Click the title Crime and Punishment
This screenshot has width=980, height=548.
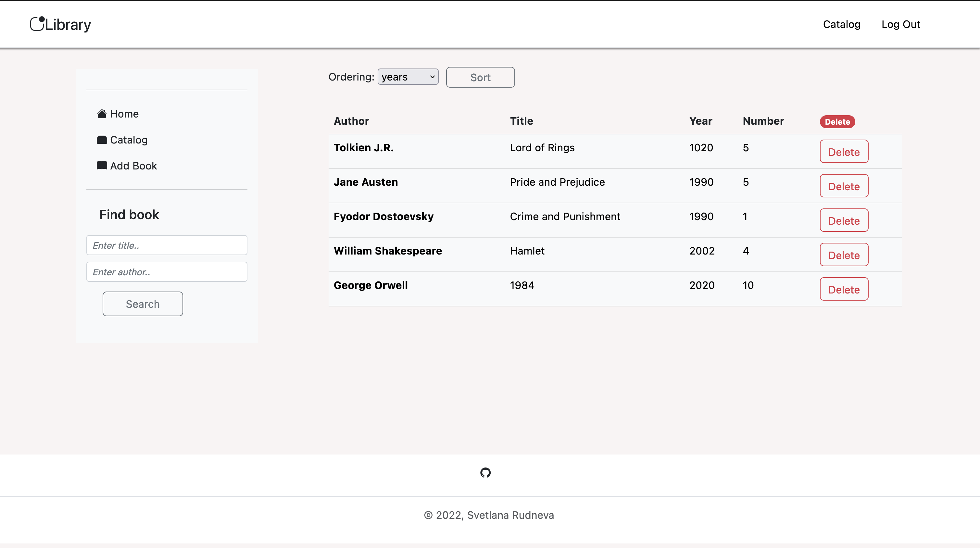tap(565, 217)
